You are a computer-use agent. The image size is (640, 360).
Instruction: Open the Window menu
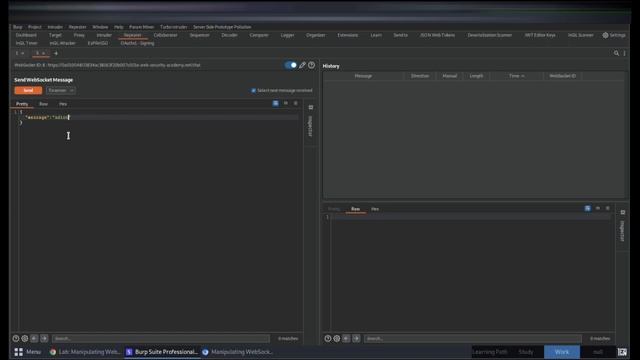pyautogui.click(x=100, y=27)
